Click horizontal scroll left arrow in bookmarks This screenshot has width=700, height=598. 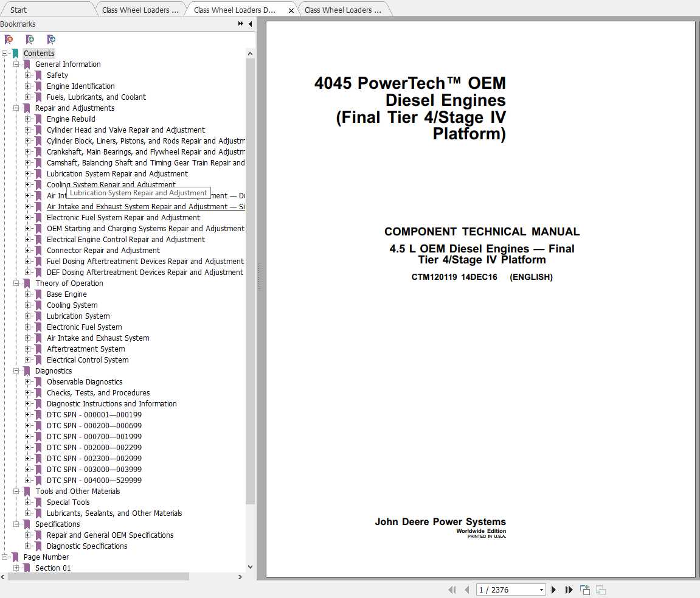[x=3, y=577]
